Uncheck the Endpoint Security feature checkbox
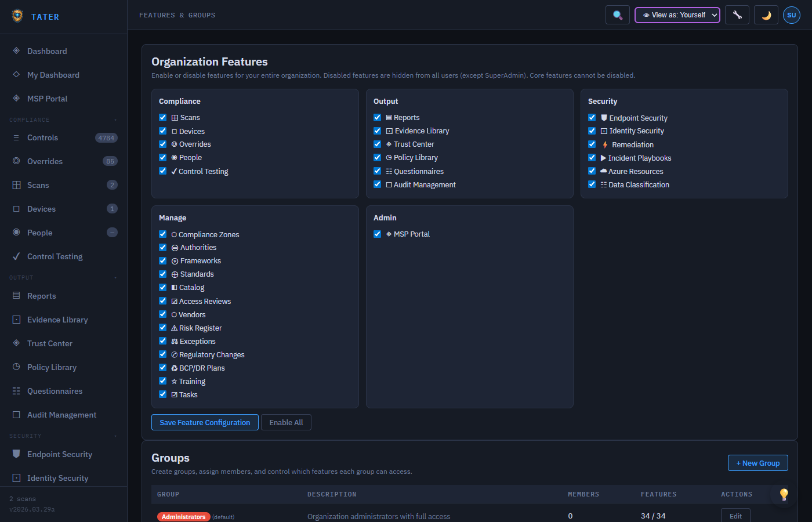 [x=592, y=117]
